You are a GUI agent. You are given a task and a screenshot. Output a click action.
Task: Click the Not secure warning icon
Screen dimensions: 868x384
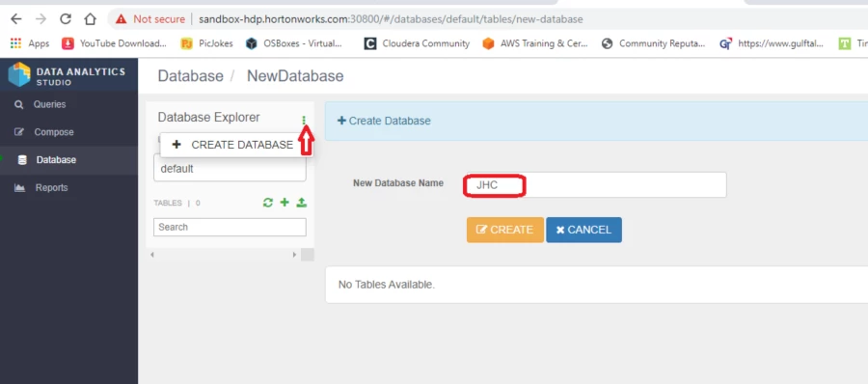pyautogui.click(x=122, y=19)
